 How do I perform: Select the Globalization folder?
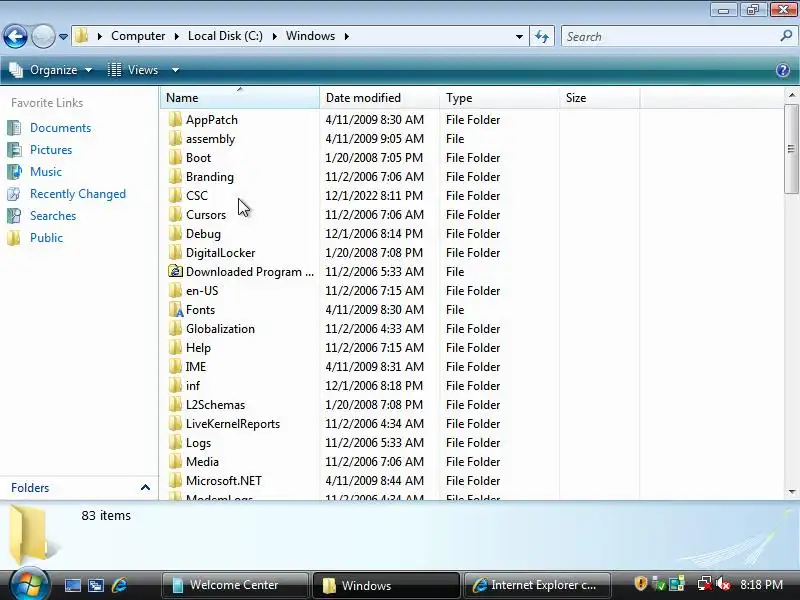click(220, 329)
